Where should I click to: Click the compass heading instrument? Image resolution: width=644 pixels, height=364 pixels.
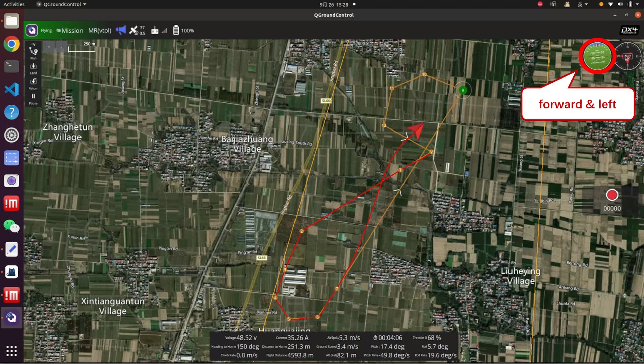point(628,56)
